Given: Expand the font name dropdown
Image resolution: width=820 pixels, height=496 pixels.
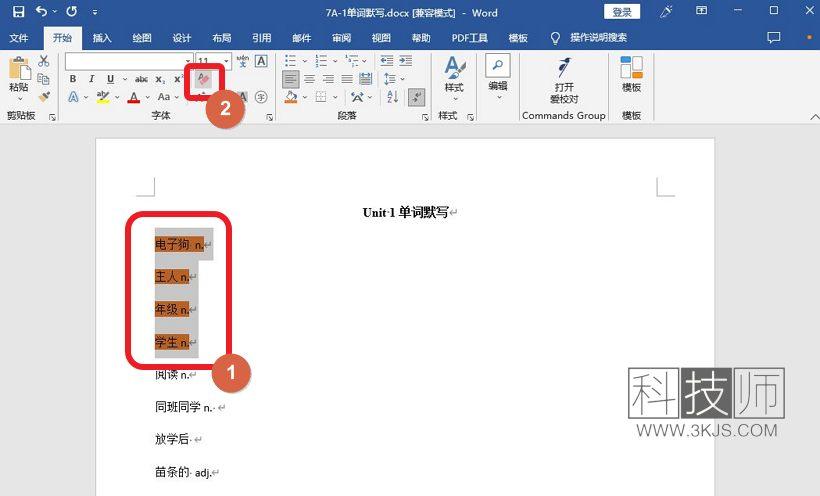Looking at the screenshot, I should point(188,61).
